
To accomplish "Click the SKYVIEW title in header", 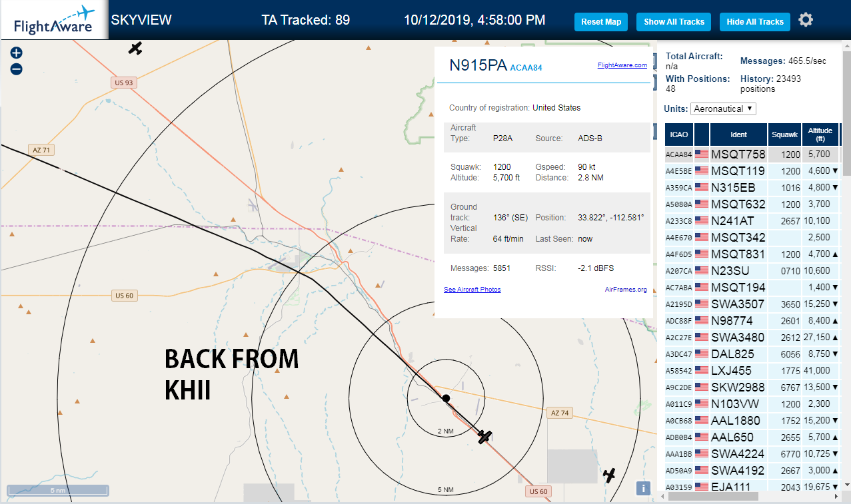I will [x=141, y=20].
